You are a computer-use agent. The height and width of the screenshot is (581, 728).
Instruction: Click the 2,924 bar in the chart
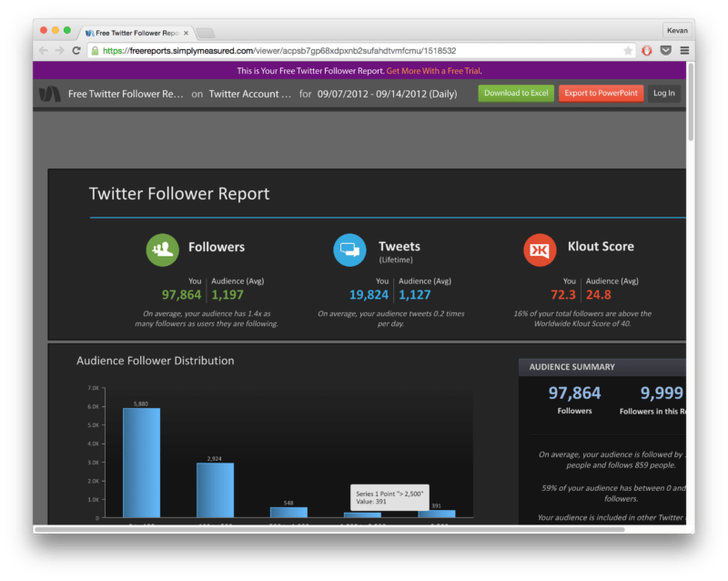pos(215,490)
